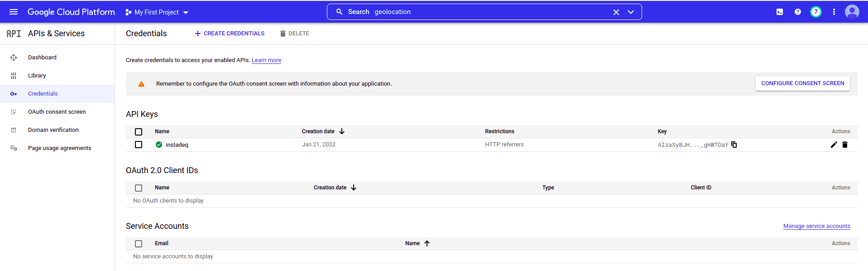Click the Key column header
Screen dimensions: 868x271
point(662,131)
